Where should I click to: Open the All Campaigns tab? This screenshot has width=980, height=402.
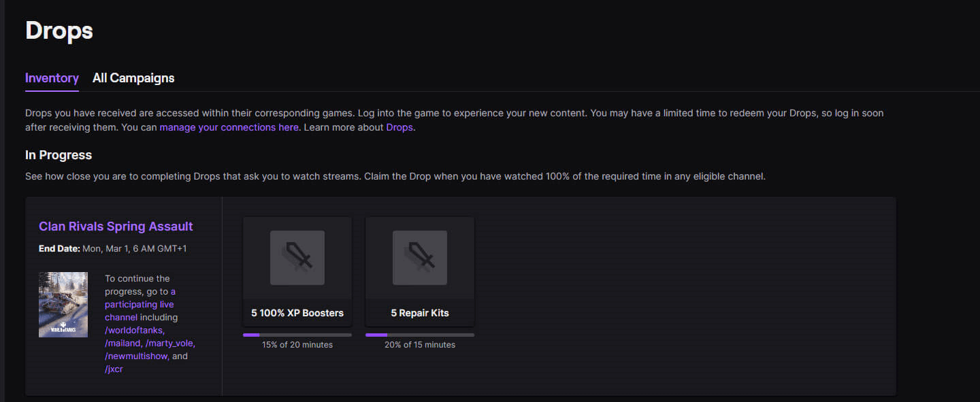133,78
